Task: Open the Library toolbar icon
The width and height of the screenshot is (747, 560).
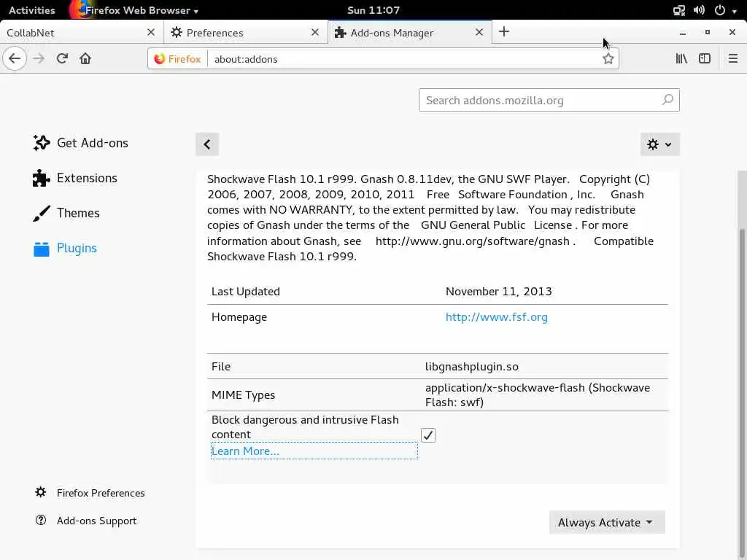Action: click(681, 58)
